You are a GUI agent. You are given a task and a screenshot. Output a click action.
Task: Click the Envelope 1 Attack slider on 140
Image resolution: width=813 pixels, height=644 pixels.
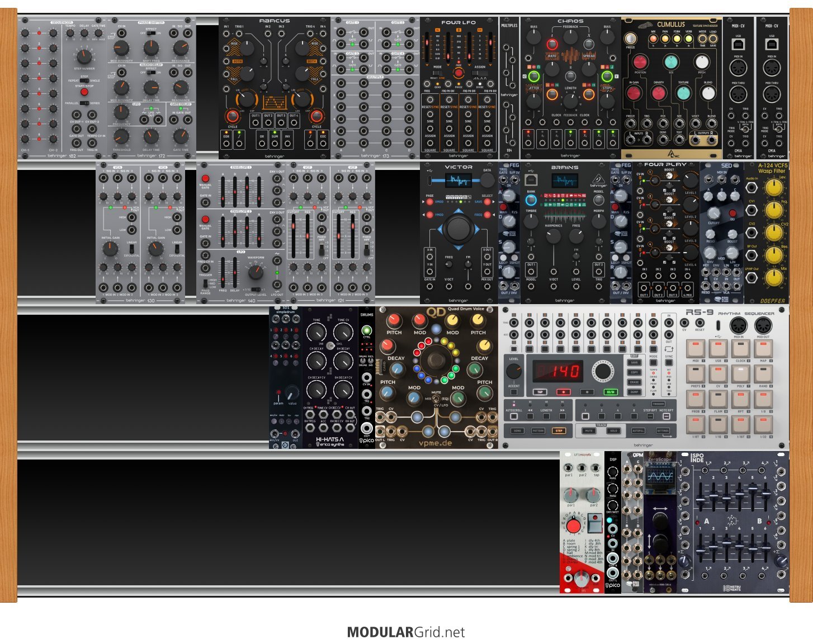pyautogui.click(x=223, y=192)
